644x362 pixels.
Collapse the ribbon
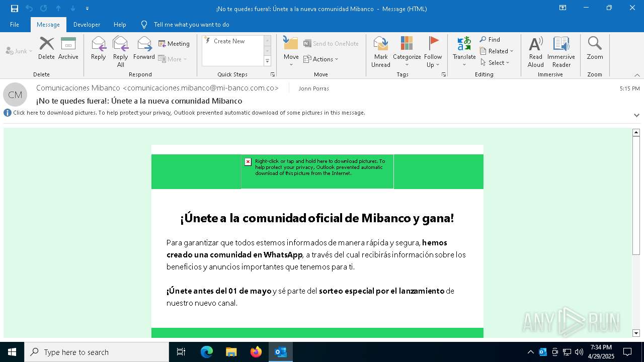(x=637, y=75)
